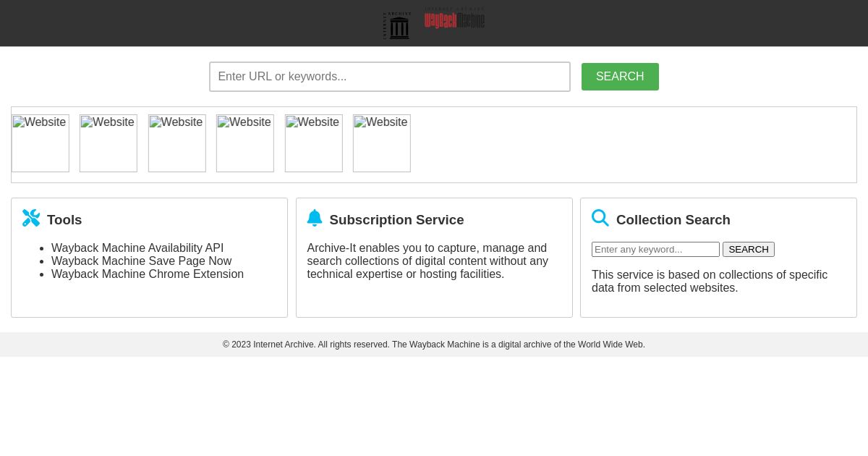Click the last Website thumbnail placeholder

click(x=381, y=143)
